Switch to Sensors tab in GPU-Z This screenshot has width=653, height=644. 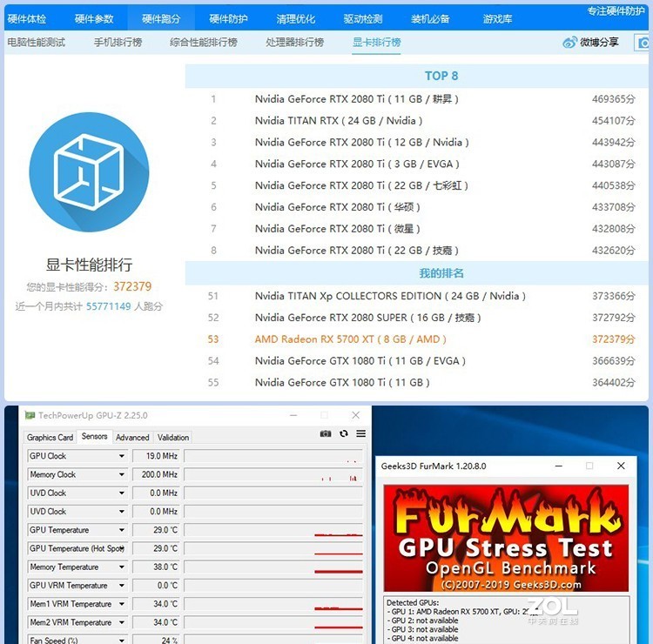point(95,436)
